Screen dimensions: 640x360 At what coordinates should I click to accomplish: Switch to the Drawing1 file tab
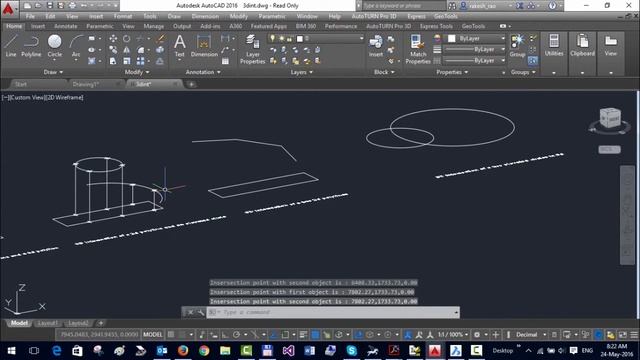(86, 84)
